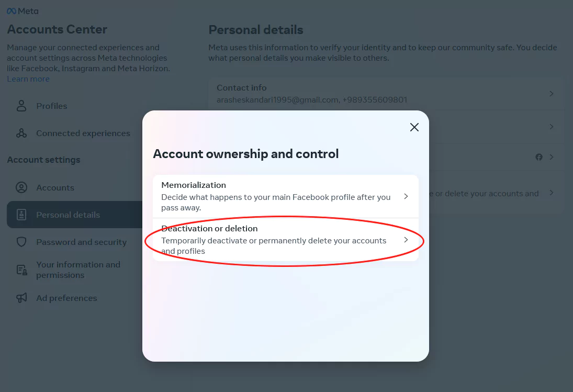Select Password and security menu item
Image resolution: width=573 pixels, height=392 pixels.
point(81,242)
